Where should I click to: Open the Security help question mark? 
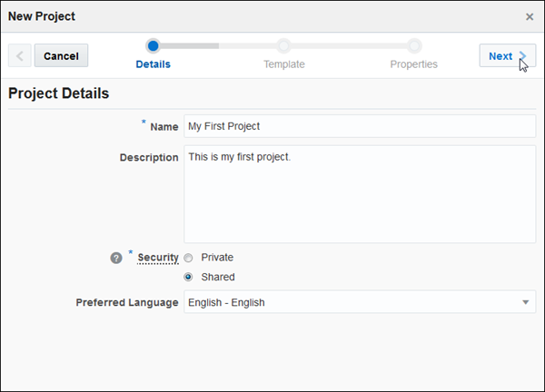click(116, 258)
